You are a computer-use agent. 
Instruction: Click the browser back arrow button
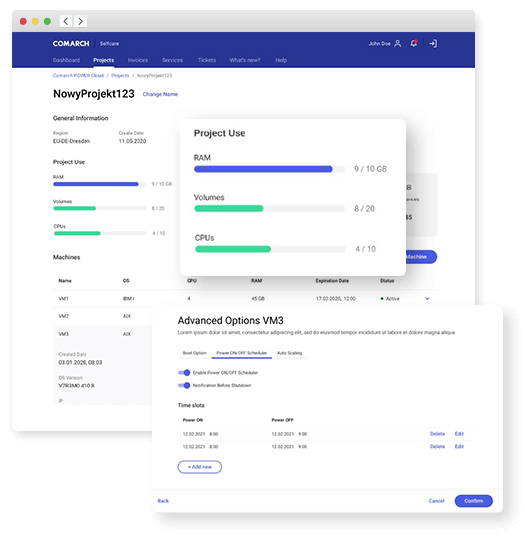tap(66, 21)
